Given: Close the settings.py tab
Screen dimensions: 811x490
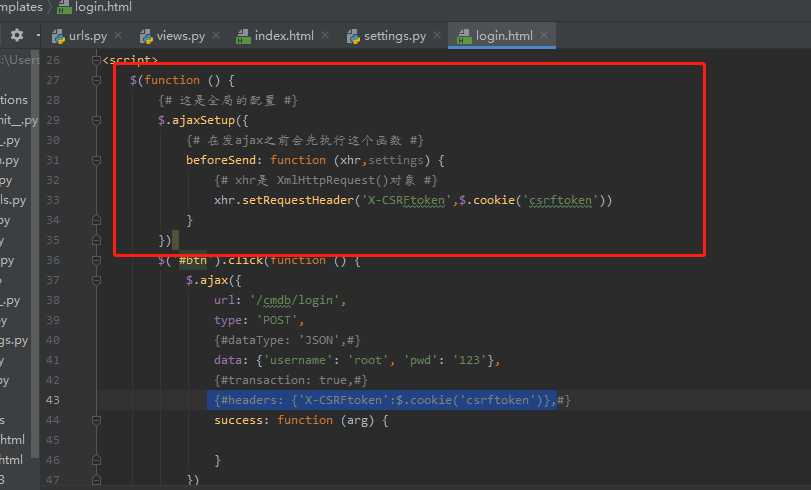Looking at the screenshot, I should point(437,35).
